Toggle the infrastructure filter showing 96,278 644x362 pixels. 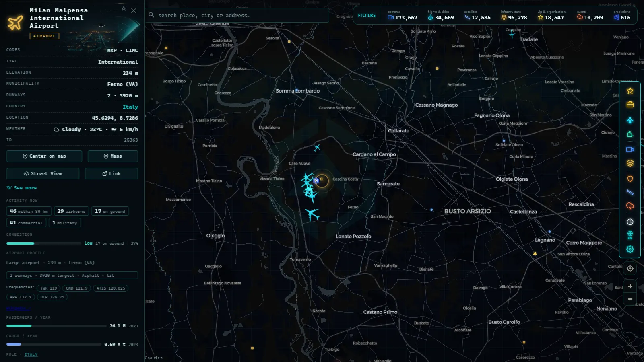click(x=514, y=16)
